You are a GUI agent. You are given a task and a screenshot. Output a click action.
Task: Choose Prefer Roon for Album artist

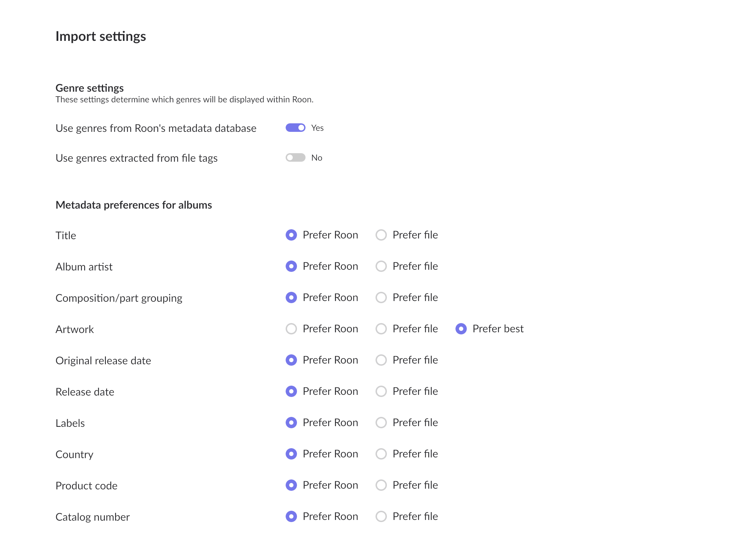click(x=291, y=266)
